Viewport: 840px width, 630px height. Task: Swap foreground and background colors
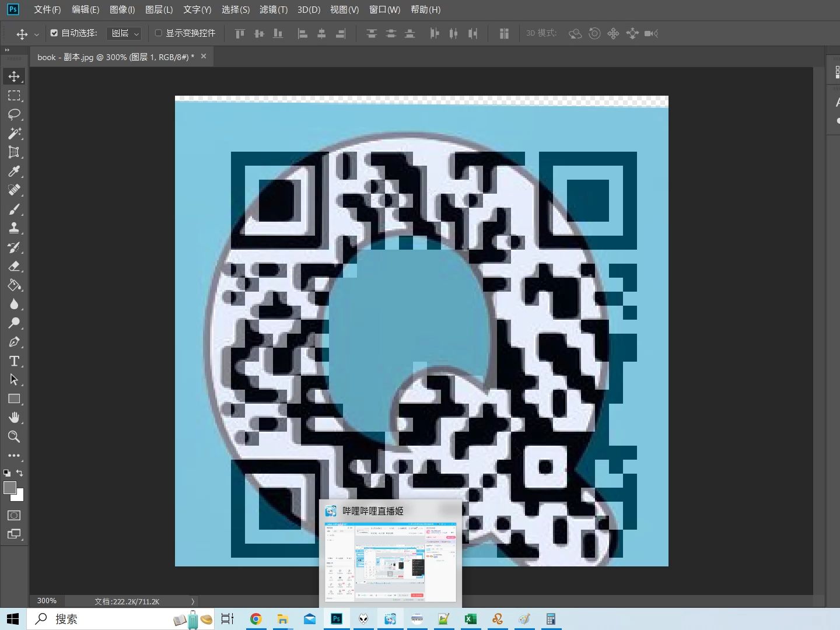coord(20,473)
